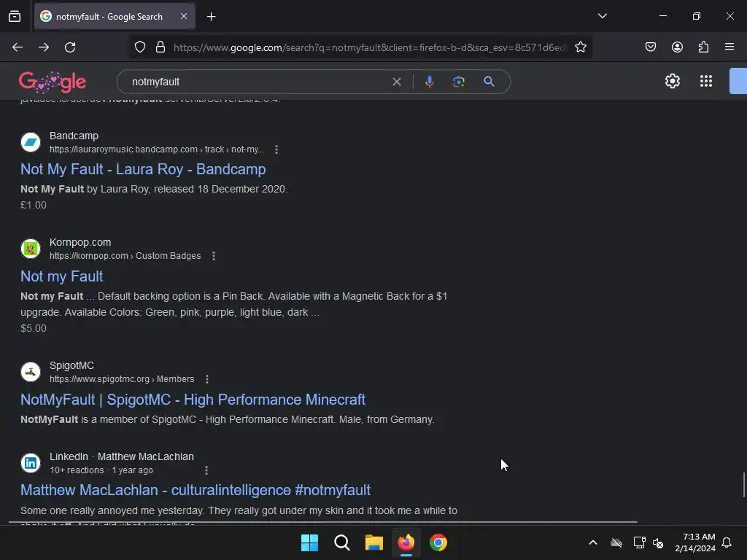Expand the list all tabs chevron

pos(602,16)
